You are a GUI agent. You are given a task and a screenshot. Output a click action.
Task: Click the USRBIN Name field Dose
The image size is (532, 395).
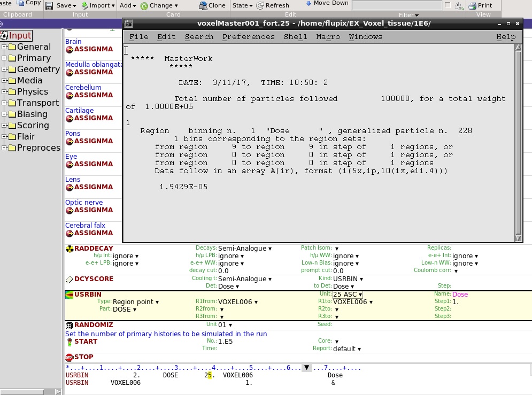tap(460, 295)
